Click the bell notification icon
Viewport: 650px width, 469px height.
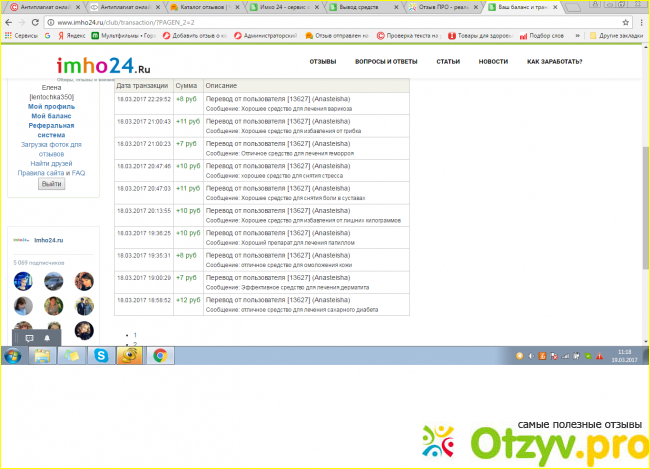[47, 339]
